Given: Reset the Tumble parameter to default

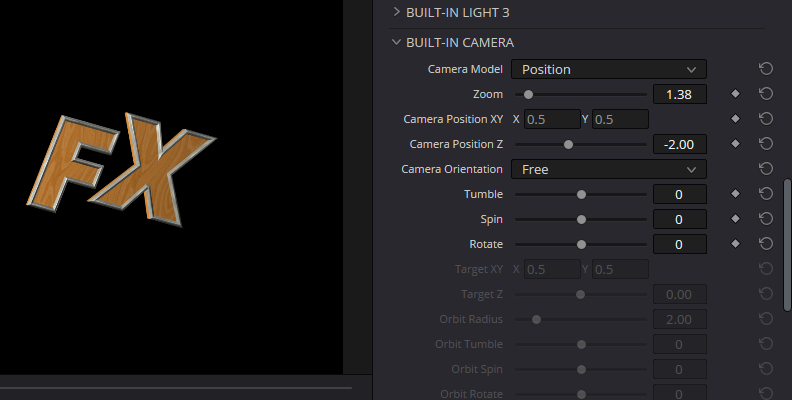Looking at the screenshot, I should click(x=766, y=194).
